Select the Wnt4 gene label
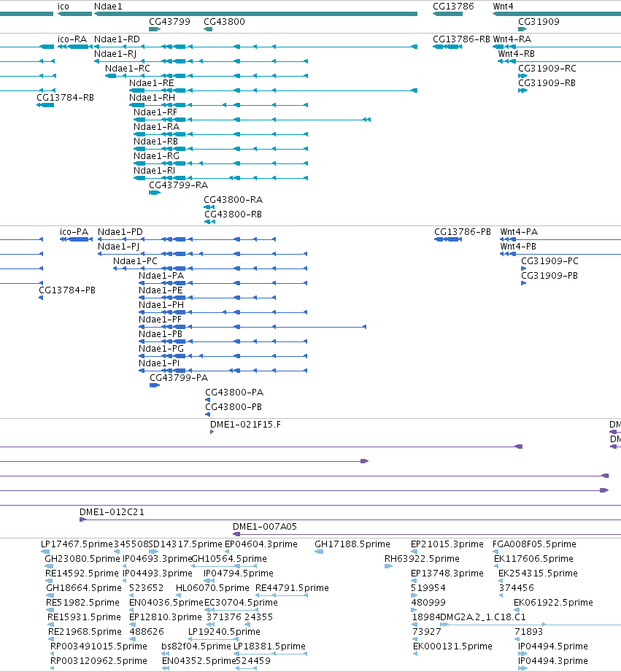Image resolution: width=621 pixels, height=672 pixels. click(x=503, y=7)
